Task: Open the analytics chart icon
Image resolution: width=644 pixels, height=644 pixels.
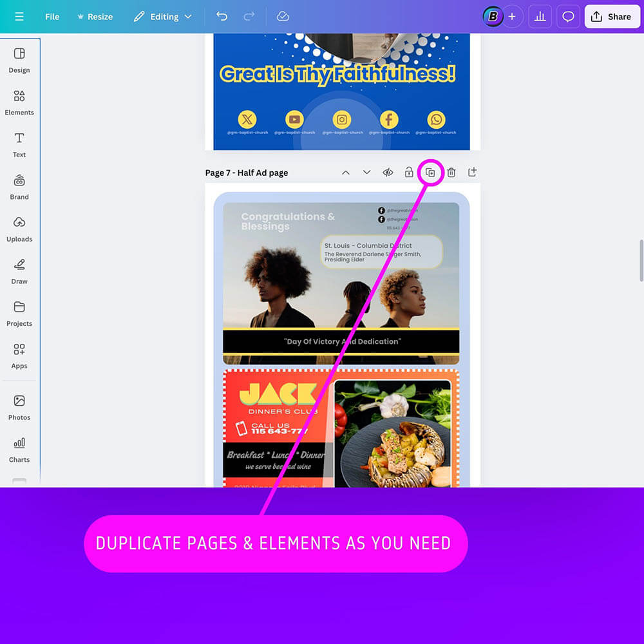Action: point(540,17)
